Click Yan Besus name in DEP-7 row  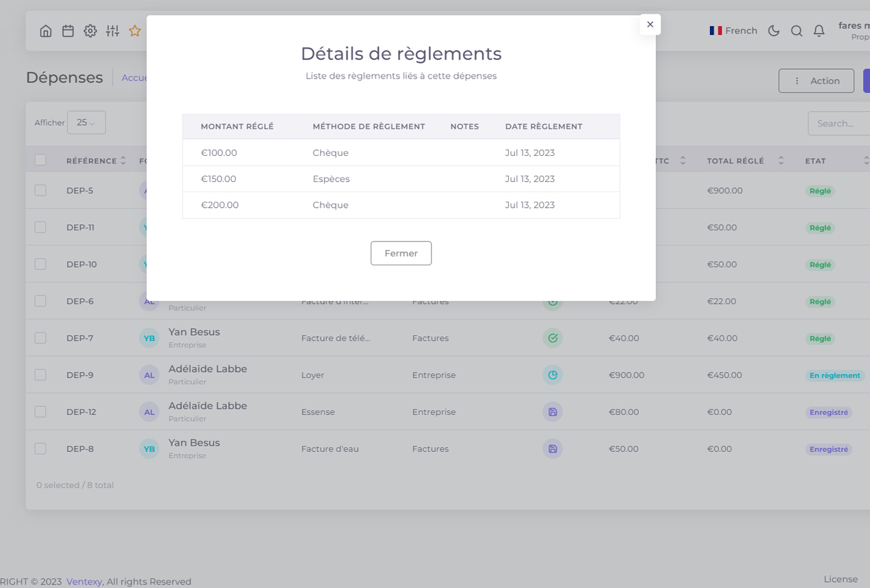pyautogui.click(x=194, y=332)
